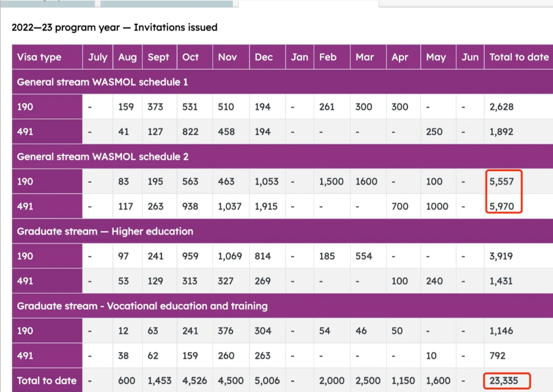Image resolution: width=553 pixels, height=392 pixels.
Task: Select the 'Jun' column header
Action: [x=470, y=57]
